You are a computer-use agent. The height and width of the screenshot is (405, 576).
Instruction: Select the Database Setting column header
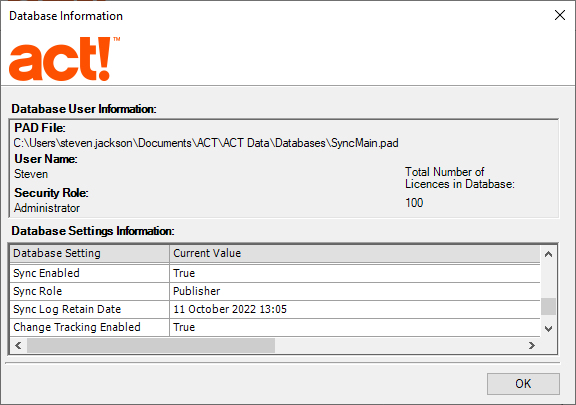click(x=90, y=254)
